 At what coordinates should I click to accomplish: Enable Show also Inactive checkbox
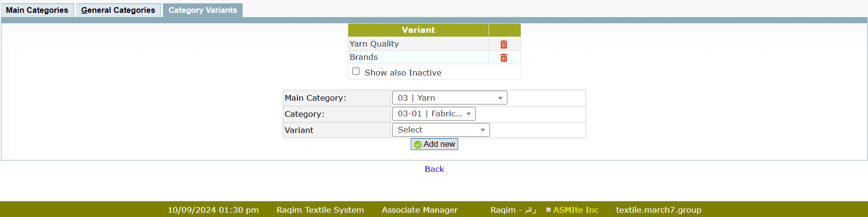[x=356, y=71]
